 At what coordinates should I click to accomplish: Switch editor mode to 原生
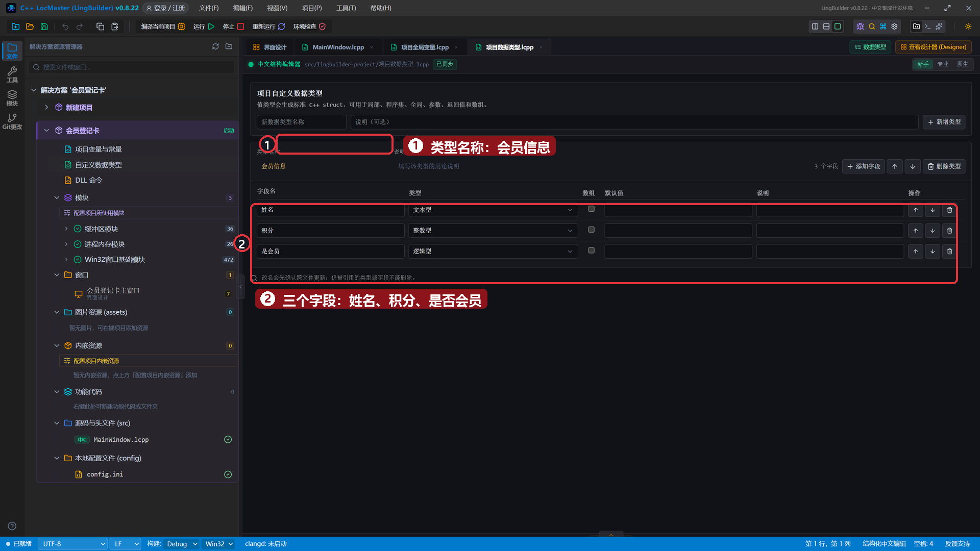(x=962, y=64)
